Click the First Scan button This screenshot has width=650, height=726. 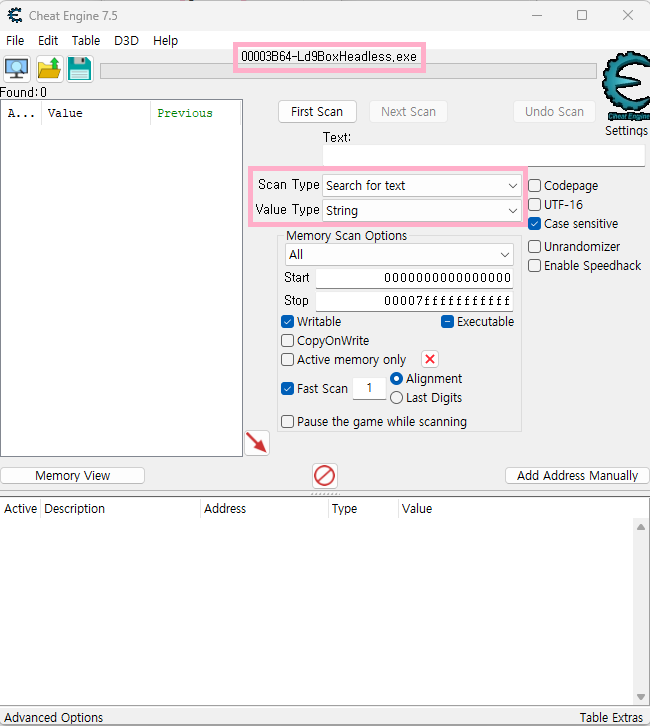317,112
